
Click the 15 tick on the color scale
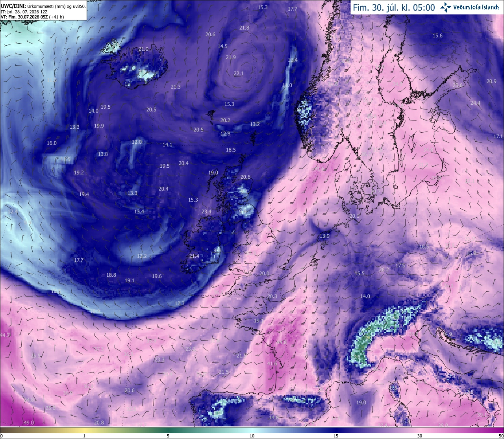[336, 436]
